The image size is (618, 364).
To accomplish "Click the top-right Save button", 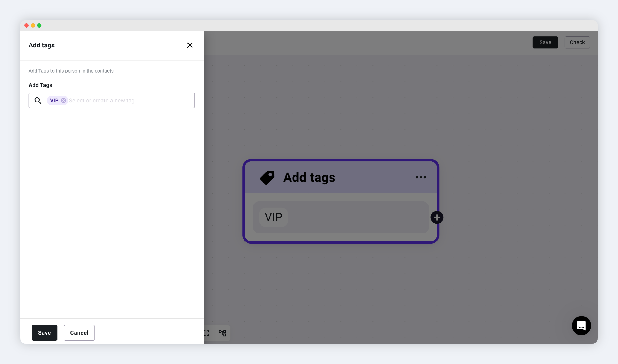I will tap(545, 42).
